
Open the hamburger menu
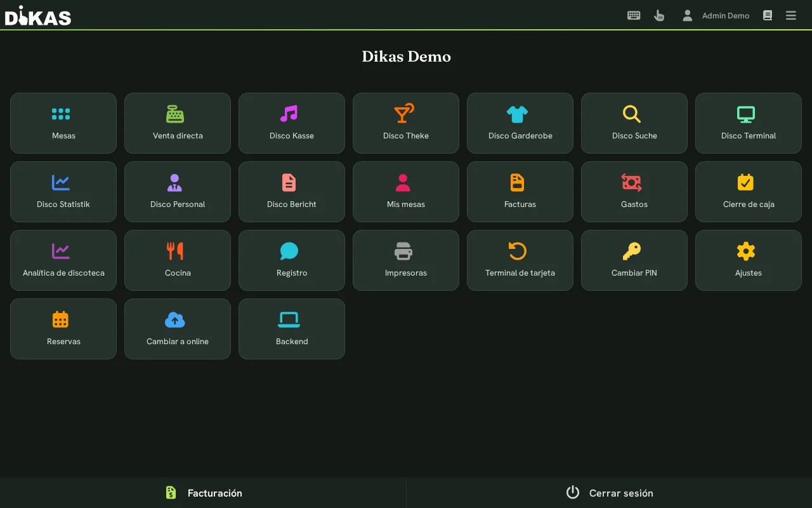tap(791, 15)
